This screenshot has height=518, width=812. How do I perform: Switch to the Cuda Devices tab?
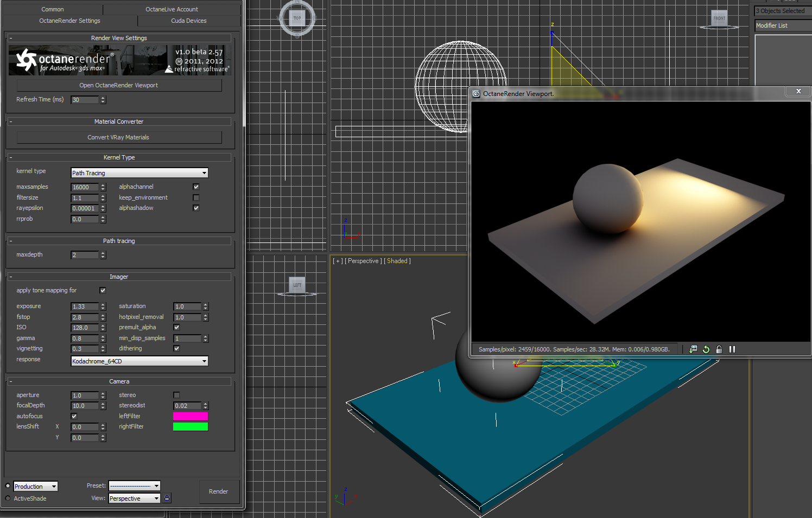[189, 21]
